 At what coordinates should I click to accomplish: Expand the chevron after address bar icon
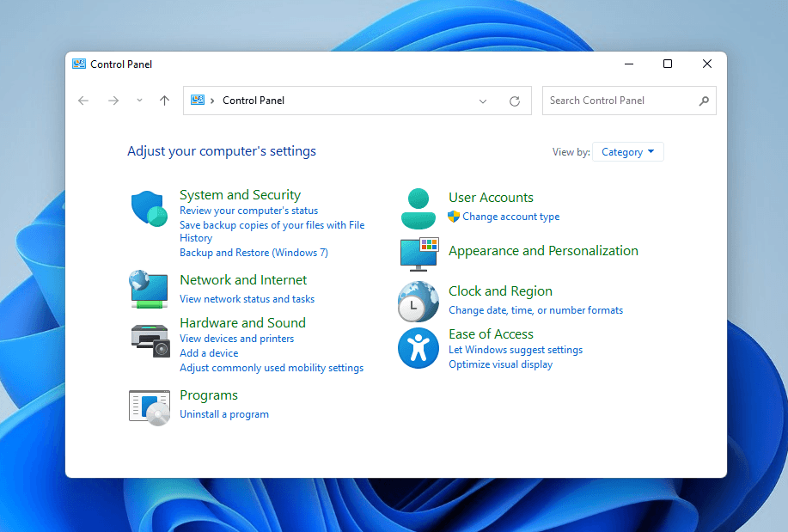pos(212,101)
